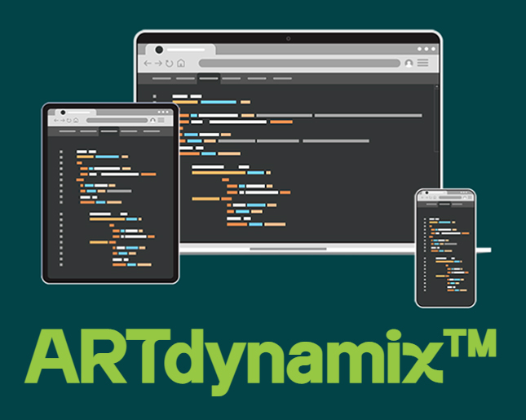The width and height of the screenshot is (526, 420).
Task: Select the highlighted navigation tab on the laptop page
Action: pyautogui.click(x=209, y=78)
